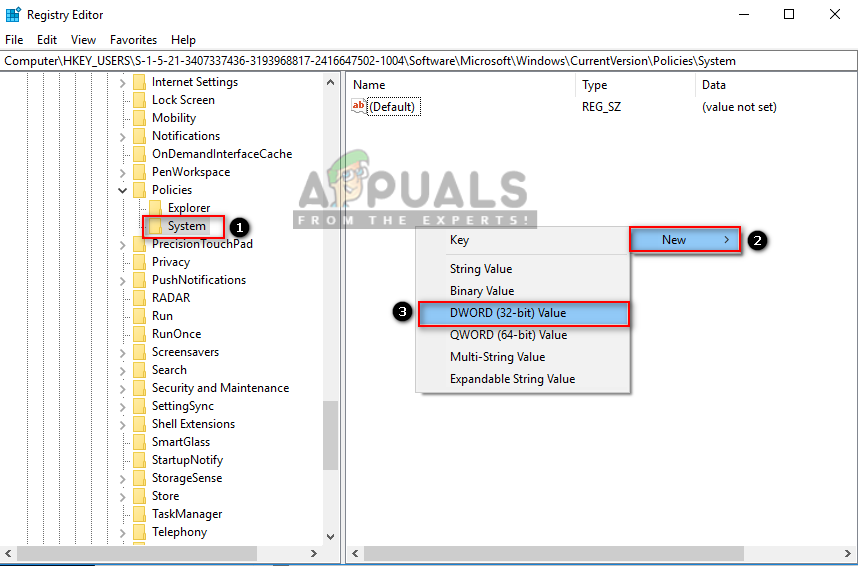Open the Favorites menu
The width and height of the screenshot is (858, 566).
[134, 40]
